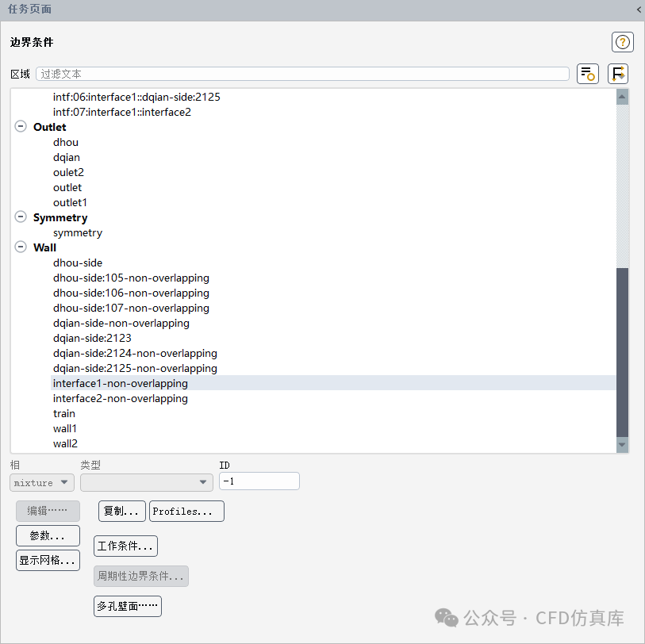Viewport: 645px width, 644px height.
Task: Select the Outlet group heading
Action: (x=50, y=127)
